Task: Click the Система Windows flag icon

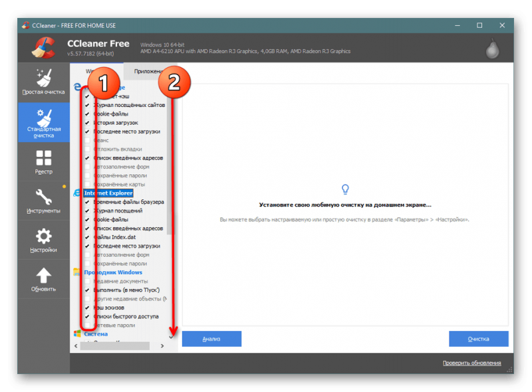Action: tap(77, 334)
